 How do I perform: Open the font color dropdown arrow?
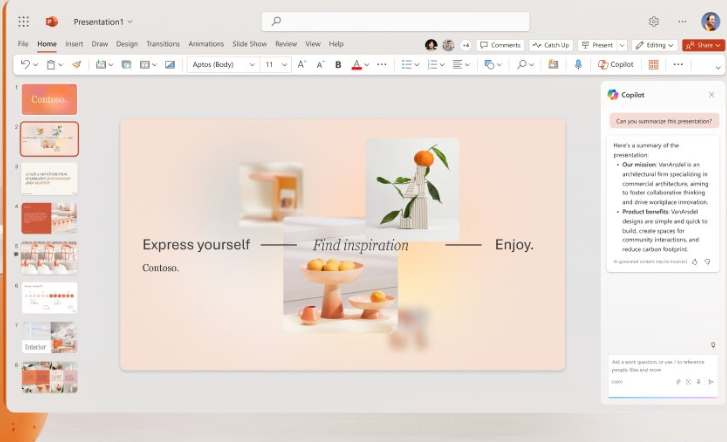366,65
